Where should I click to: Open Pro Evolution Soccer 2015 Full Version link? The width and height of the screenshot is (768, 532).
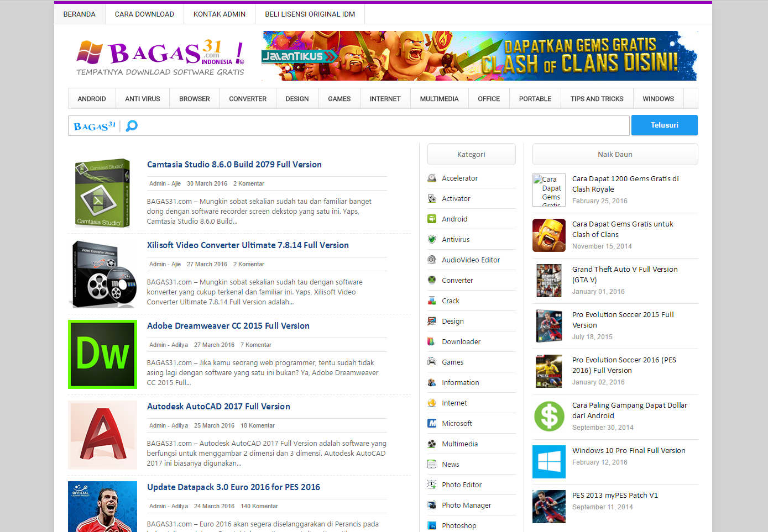pos(623,320)
